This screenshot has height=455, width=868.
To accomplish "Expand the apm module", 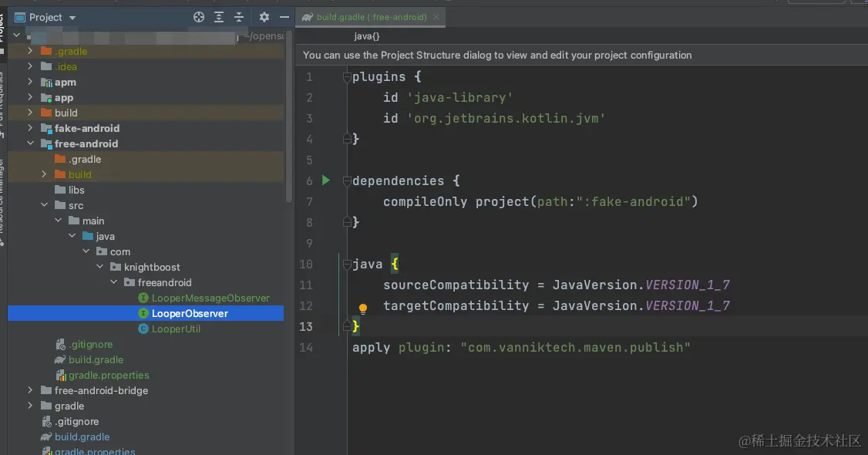I will coord(30,82).
